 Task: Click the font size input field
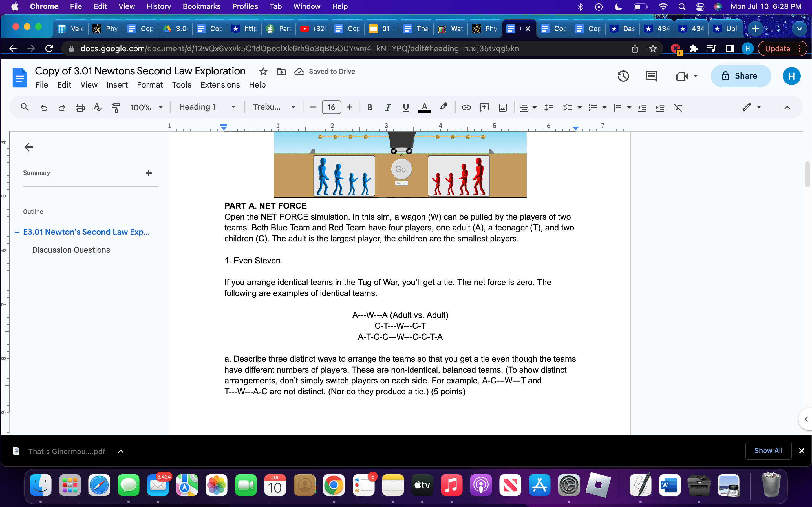click(x=331, y=107)
